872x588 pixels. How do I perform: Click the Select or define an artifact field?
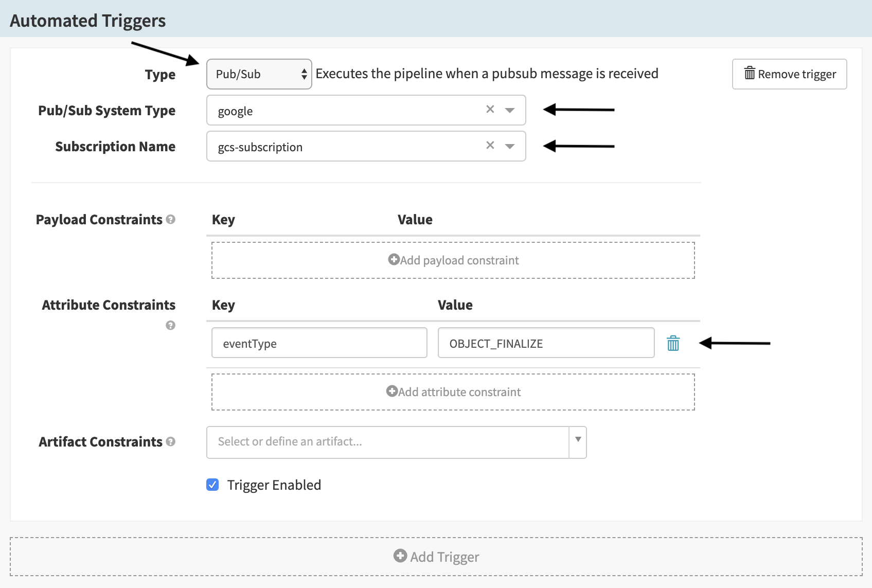click(387, 442)
